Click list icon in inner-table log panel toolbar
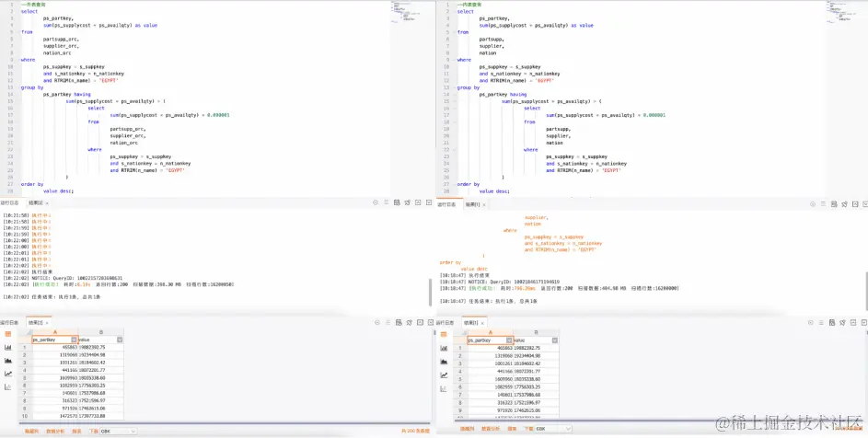The height and width of the screenshot is (438, 868). [822, 204]
